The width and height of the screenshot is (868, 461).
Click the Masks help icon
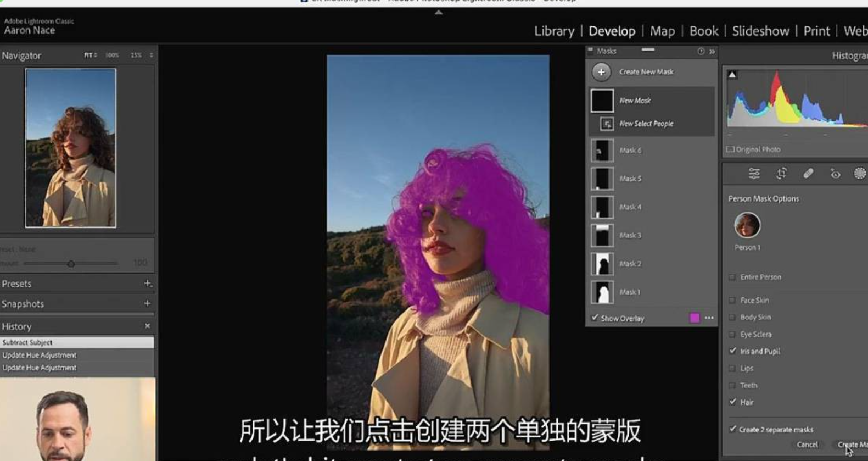701,51
